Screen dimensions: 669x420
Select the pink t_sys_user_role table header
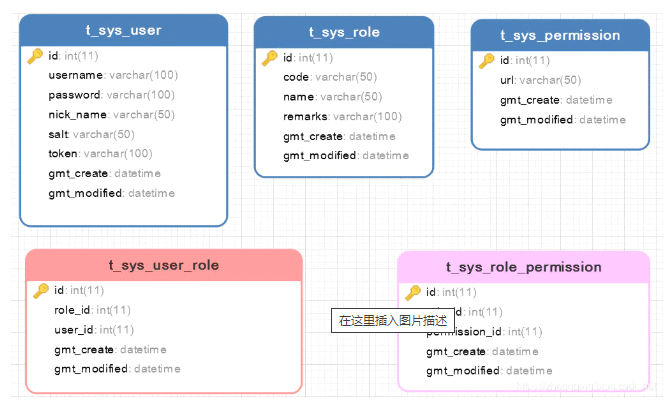(163, 265)
